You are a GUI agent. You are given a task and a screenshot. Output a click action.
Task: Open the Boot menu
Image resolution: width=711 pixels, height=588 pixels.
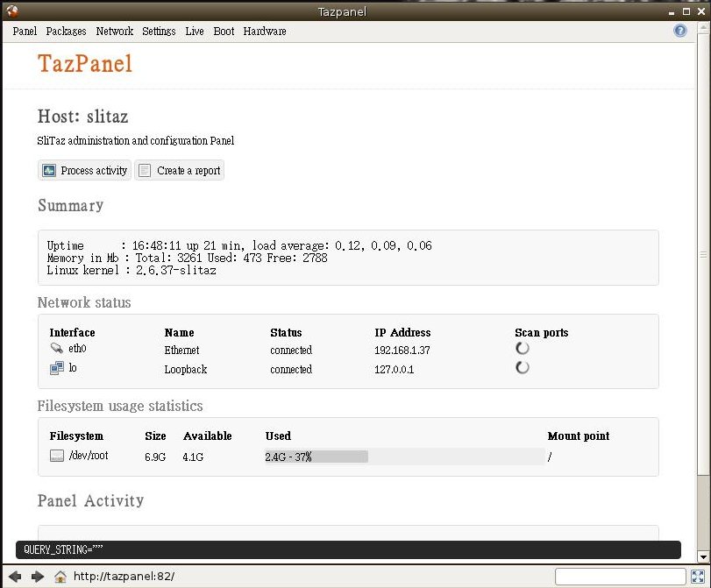click(224, 31)
